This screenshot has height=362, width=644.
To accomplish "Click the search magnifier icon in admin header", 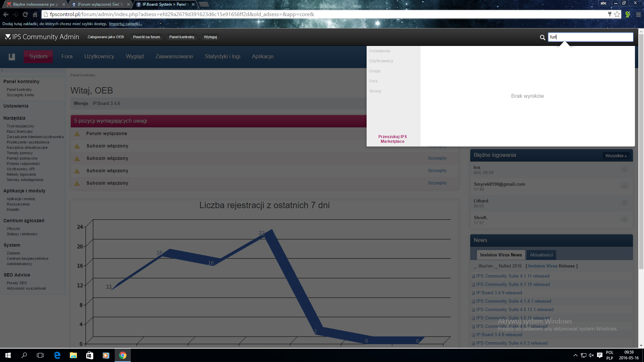I will pos(542,37).
